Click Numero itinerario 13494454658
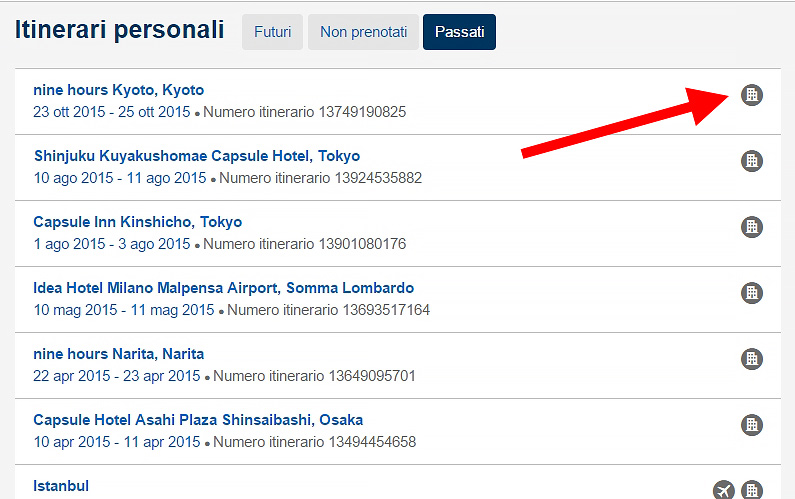This screenshot has height=499, width=795. (314, 442)
